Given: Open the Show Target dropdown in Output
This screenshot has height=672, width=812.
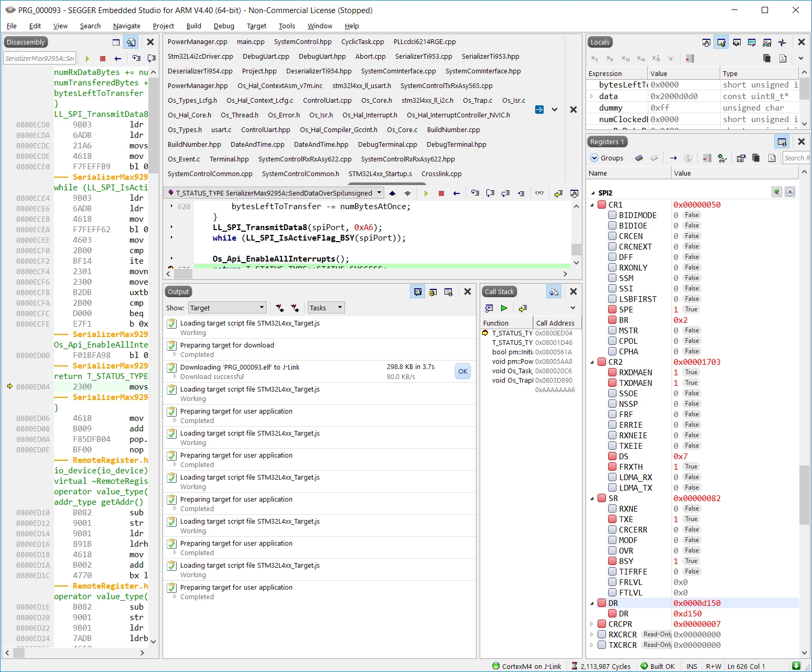Looking at the screenshot, I should [x=227, y=308].
